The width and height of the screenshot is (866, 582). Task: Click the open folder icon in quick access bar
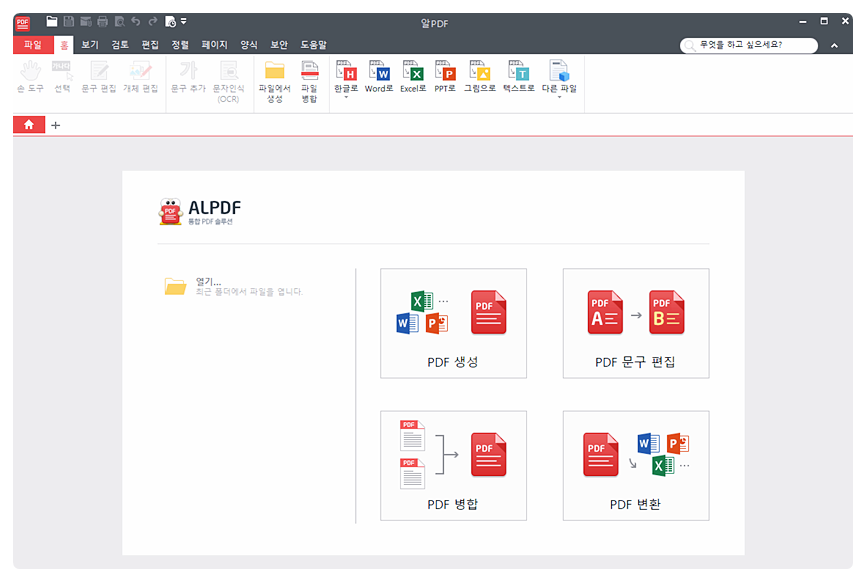(x=52, y=22)
